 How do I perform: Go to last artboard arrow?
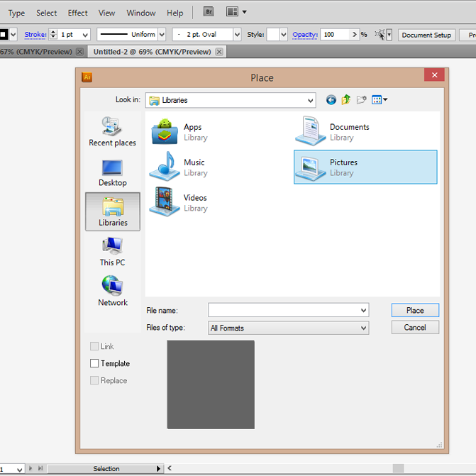40,468
